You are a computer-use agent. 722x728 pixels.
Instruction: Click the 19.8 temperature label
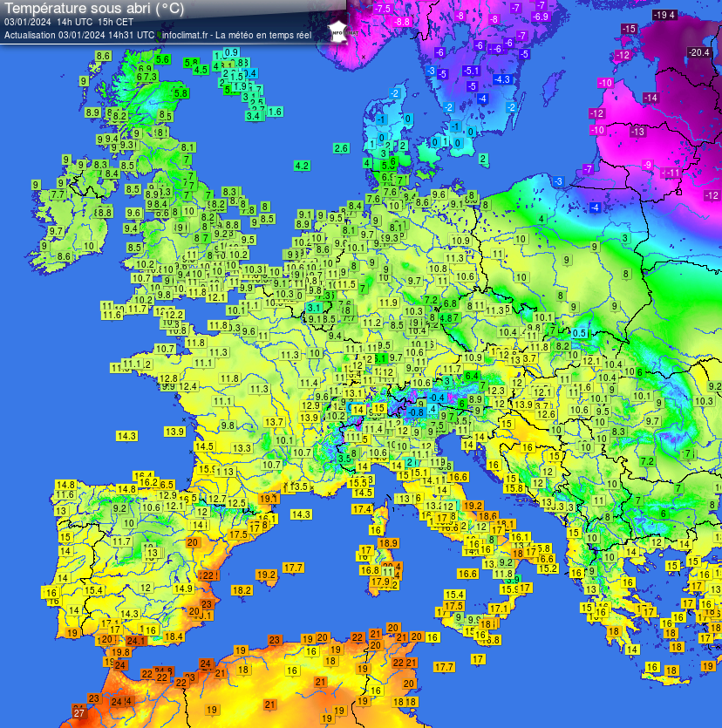120,652
